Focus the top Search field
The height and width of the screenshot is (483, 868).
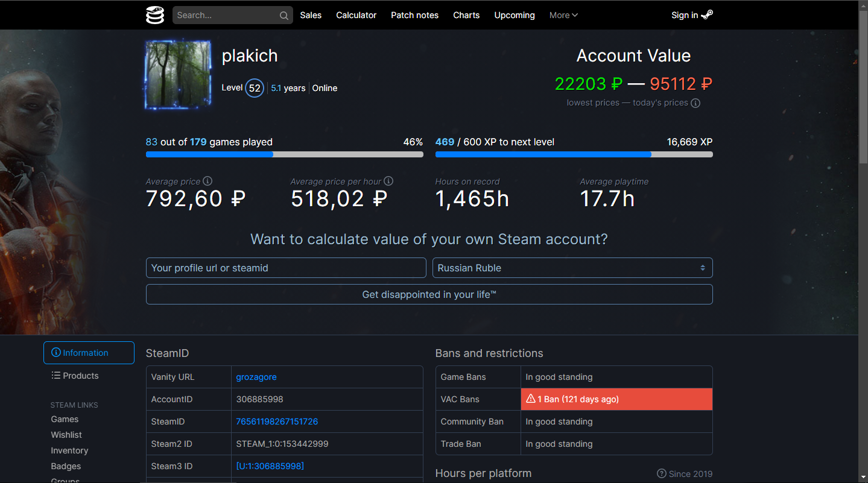(x=233, y=16)
